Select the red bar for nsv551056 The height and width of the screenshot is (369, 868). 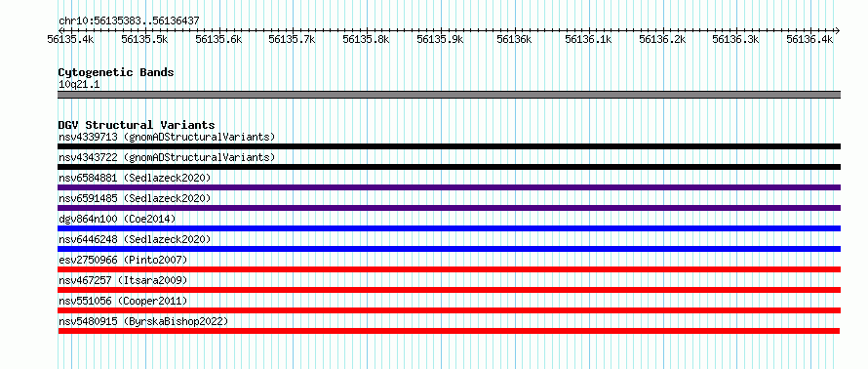click(x=449, y=310)
